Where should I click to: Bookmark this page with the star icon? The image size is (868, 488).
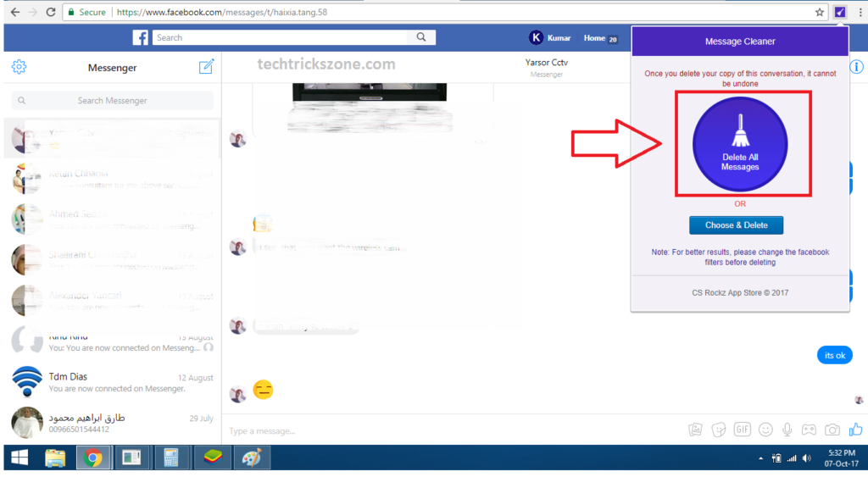(x=820, y=13)
